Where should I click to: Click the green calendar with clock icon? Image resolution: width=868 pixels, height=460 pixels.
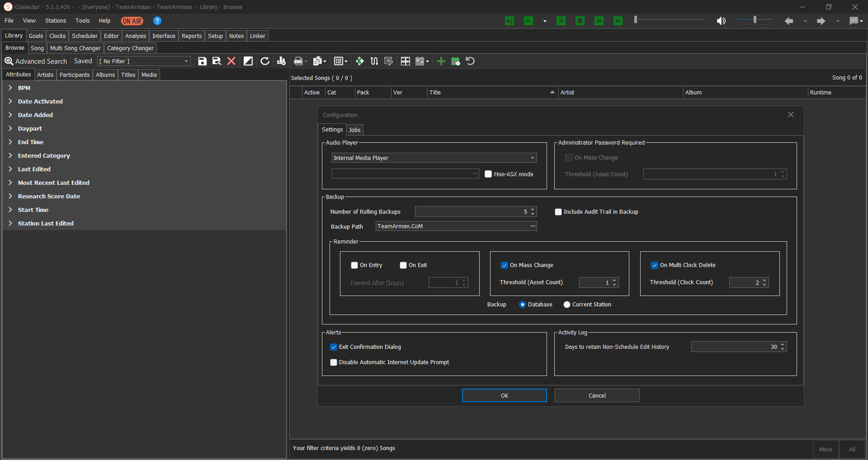coord(456,61)
